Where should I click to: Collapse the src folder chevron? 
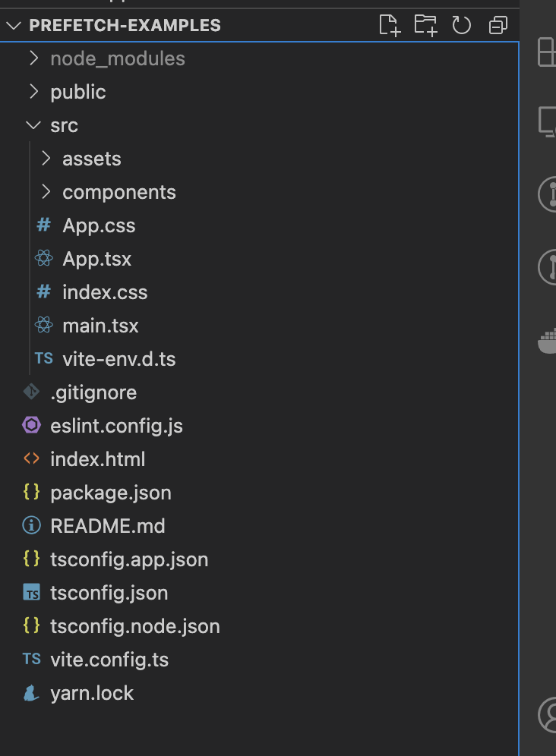tap(33, 125)
